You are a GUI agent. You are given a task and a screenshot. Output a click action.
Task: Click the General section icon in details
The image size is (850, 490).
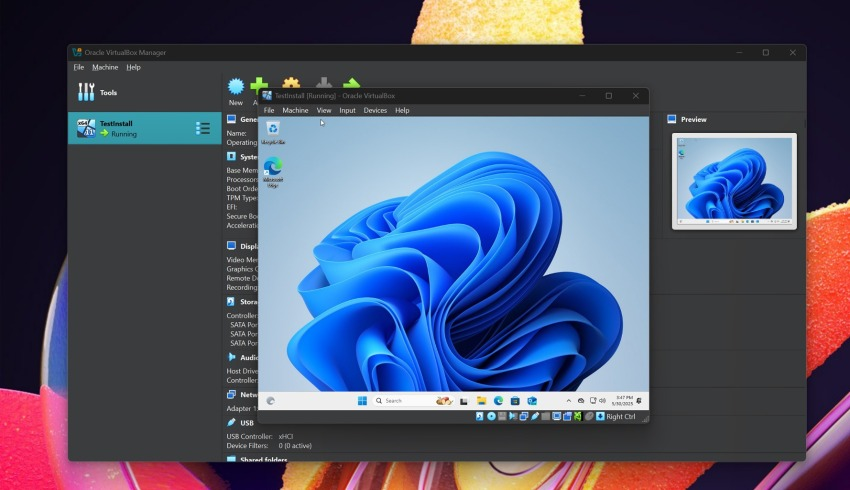231,119
